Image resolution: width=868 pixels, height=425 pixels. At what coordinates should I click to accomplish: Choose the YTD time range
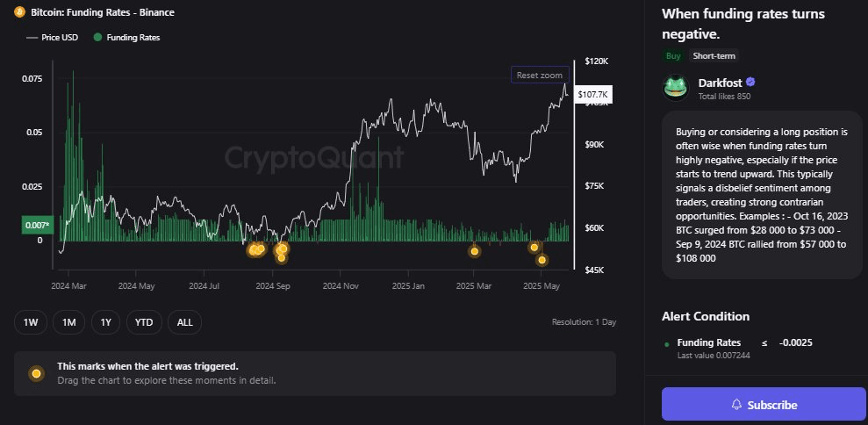tap(144, 322)
